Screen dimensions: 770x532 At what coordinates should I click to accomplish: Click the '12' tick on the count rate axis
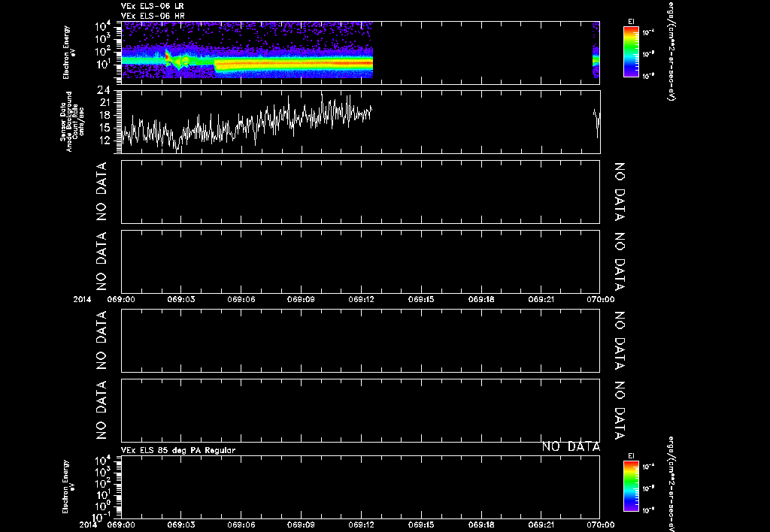(104, 141)
